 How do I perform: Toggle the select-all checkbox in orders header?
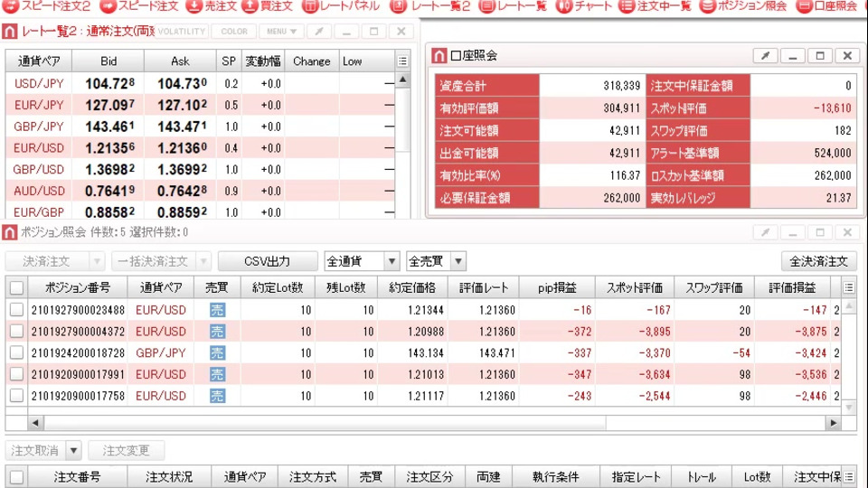[16, 477]
